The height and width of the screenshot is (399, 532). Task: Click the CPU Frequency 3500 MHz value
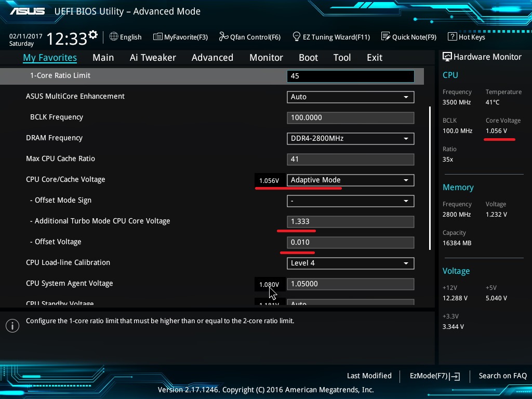(456, 102)
